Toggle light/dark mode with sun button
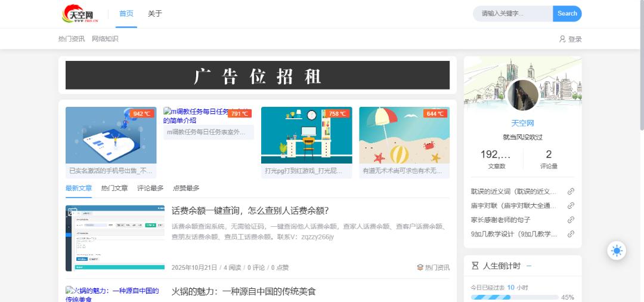Image resolution: width=644 pixels, height=302 pixels. pos(617,251)
